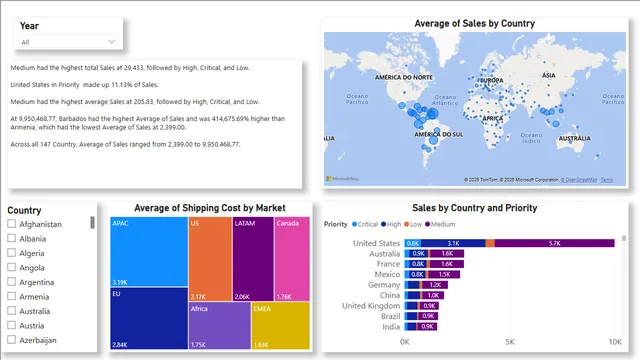The width and height of the screenshot is (640, 360).
Task: Check the Angola box
Action: [12, 267]
